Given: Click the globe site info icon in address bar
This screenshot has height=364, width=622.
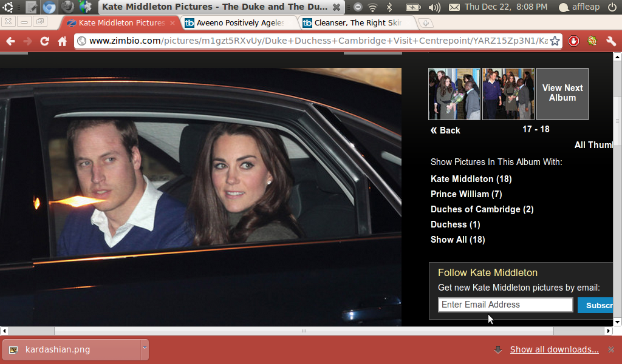Looking at the screenshot, I should tap(81, 41).
